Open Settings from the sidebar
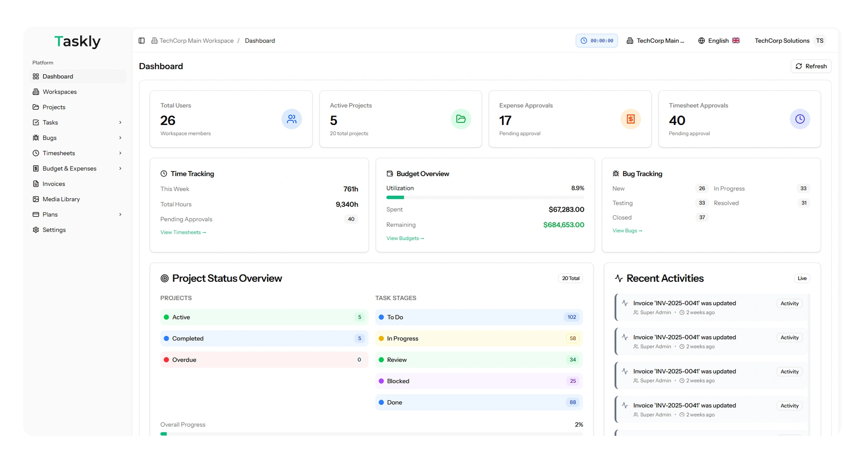Screen dimensions: 868x464 click(x=78, y=230)
